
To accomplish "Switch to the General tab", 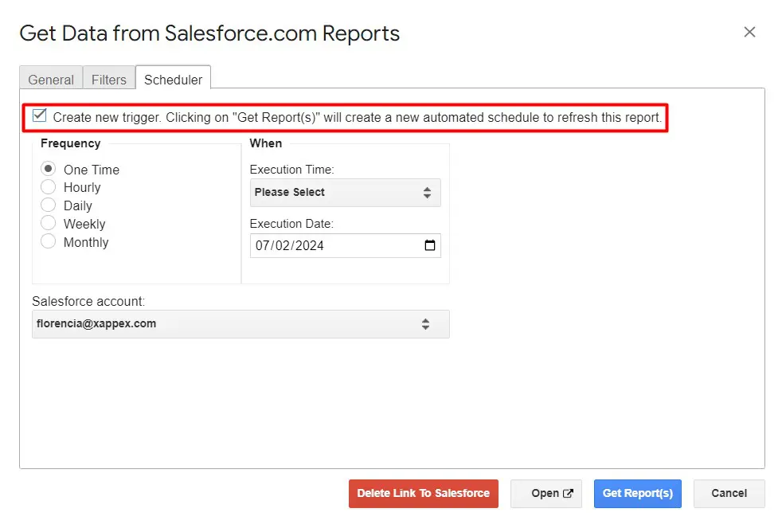I will pyautogui.click(x=51, y=80).
